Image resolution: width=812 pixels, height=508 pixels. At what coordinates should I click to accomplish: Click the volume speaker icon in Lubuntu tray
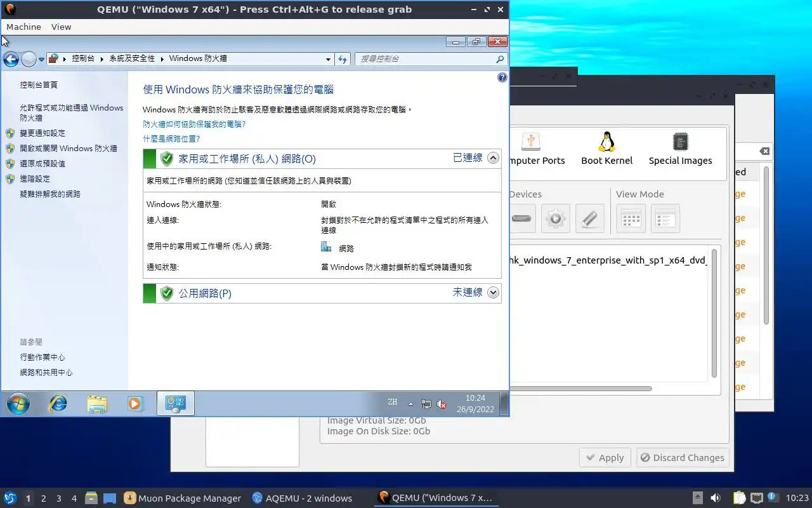[716, 498]
